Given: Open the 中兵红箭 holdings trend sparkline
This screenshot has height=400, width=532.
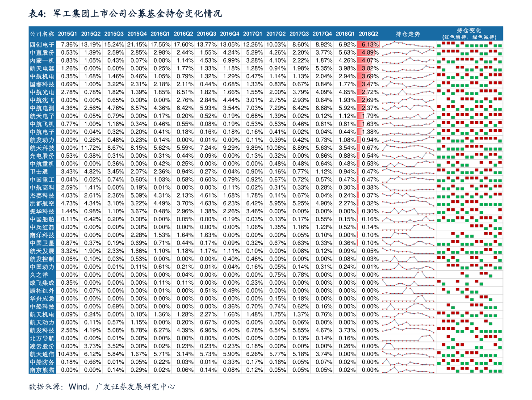Looking at the screenshot, I should pyautogui.click(x=408, y=227).
